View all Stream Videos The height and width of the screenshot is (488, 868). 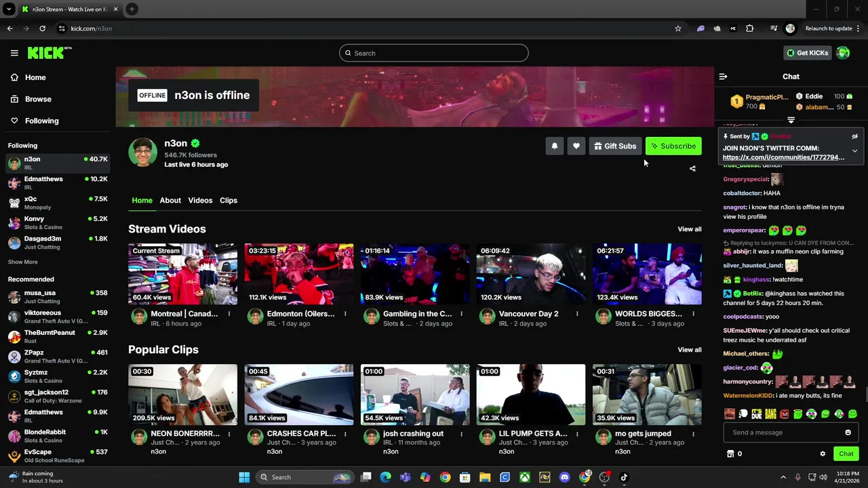(689, 229)
